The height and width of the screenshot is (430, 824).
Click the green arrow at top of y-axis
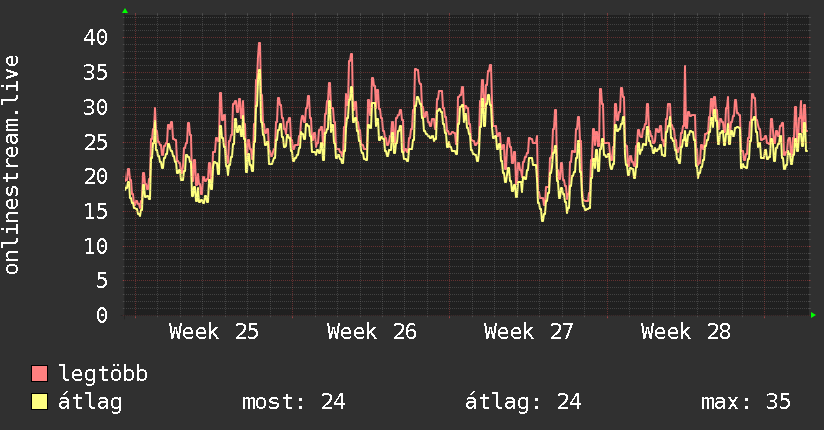125,11
